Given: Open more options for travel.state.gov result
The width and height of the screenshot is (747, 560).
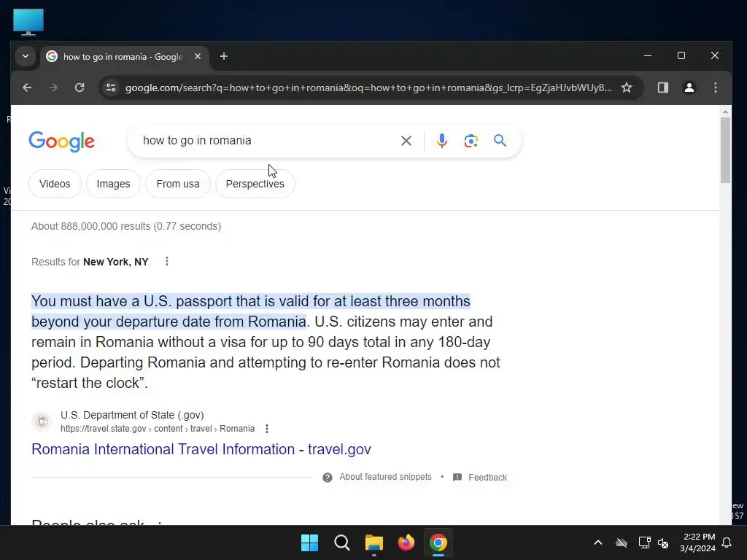Looking at the screenshot, I should 267,429.
